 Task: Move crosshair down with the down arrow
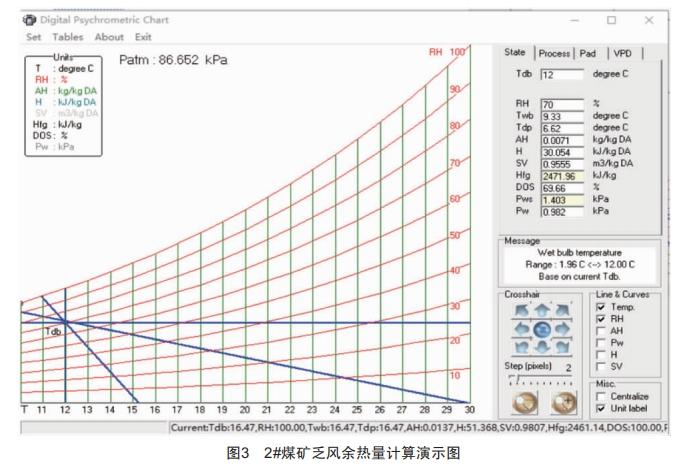542,346
